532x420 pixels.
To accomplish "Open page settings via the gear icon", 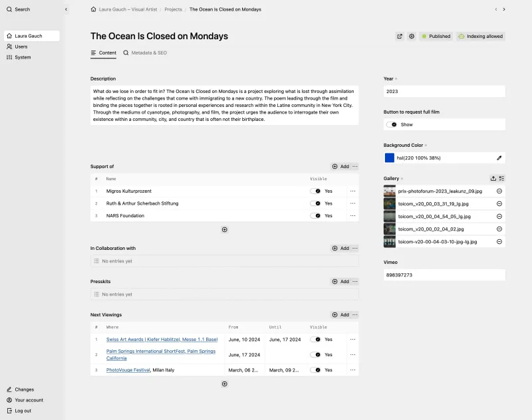I will pyautogui.click(x=413, y=37).
